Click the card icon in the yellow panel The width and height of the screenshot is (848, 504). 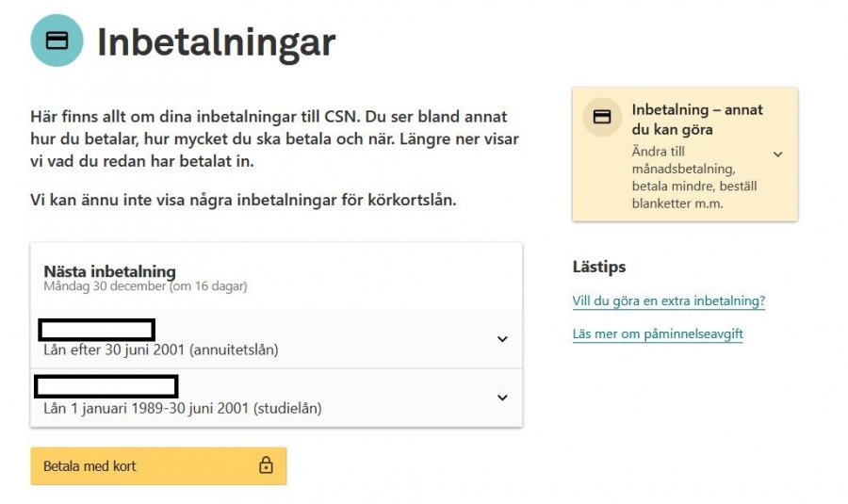[x=601, y=118]
